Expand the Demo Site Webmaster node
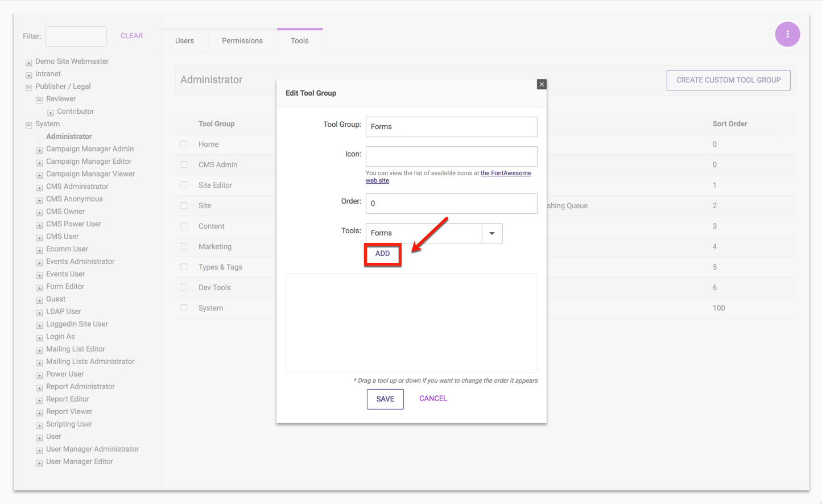 [x=28, y=63]
